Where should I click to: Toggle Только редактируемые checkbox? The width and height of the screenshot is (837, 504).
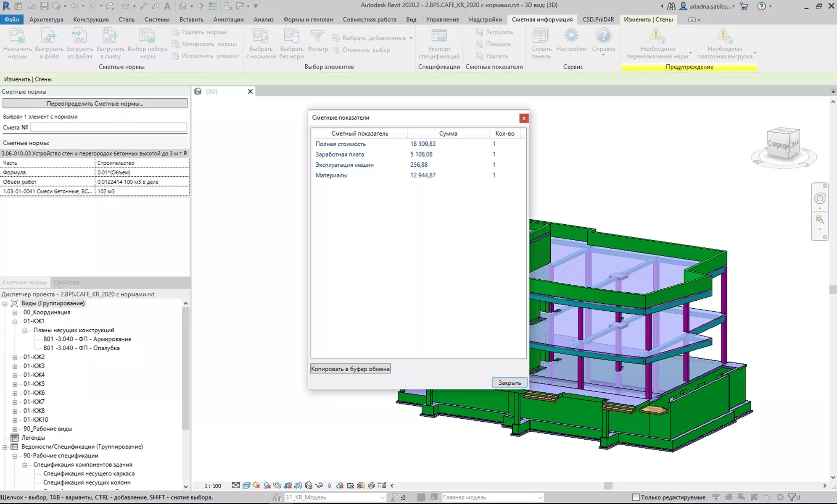(x=636, y=497)
